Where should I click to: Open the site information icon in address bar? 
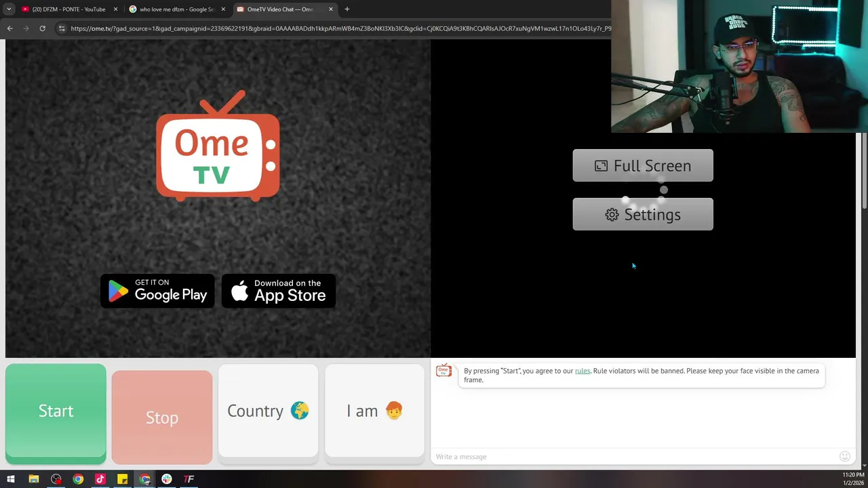[x=62, y=28]
